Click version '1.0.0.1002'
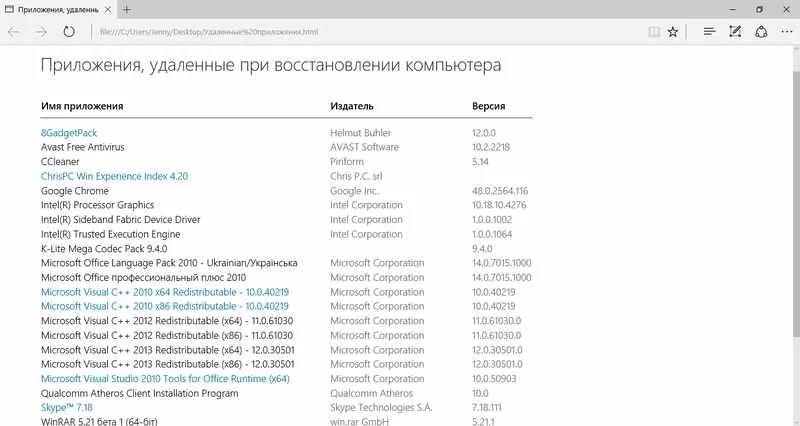The image size is (800, 426). (x=492, y=219)
